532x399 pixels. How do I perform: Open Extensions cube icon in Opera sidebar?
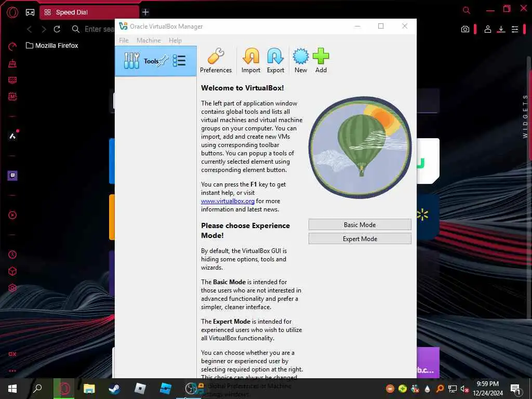(12, 271)
